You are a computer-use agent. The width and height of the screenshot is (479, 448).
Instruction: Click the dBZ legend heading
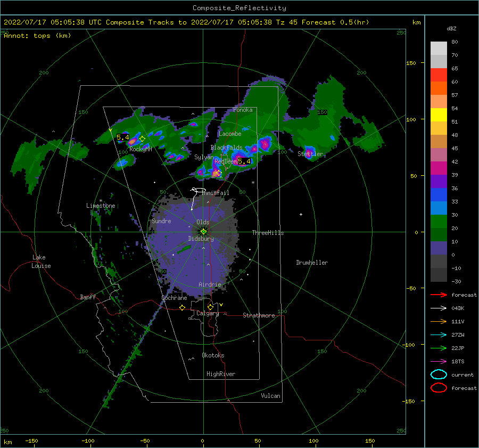pyautogui.click(x=451, y=29)
